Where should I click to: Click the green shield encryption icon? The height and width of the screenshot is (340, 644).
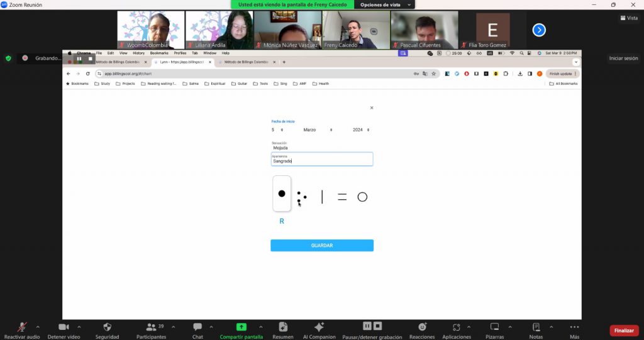8,58
